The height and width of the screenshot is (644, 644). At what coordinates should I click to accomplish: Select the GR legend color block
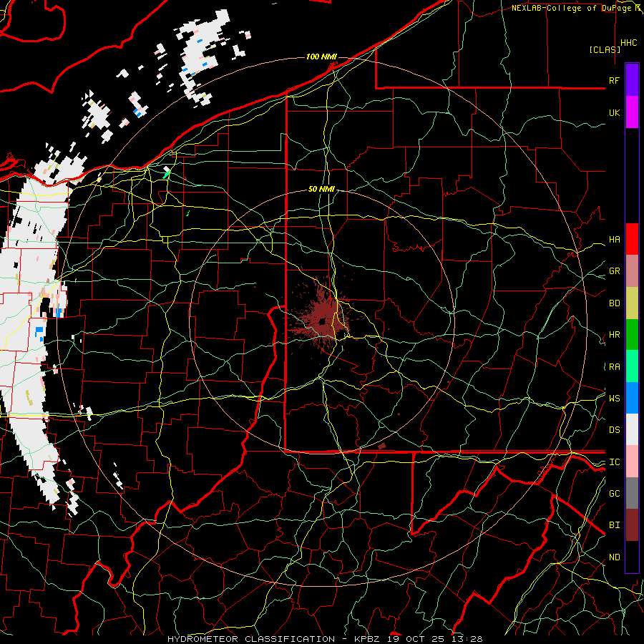[632, 271]
